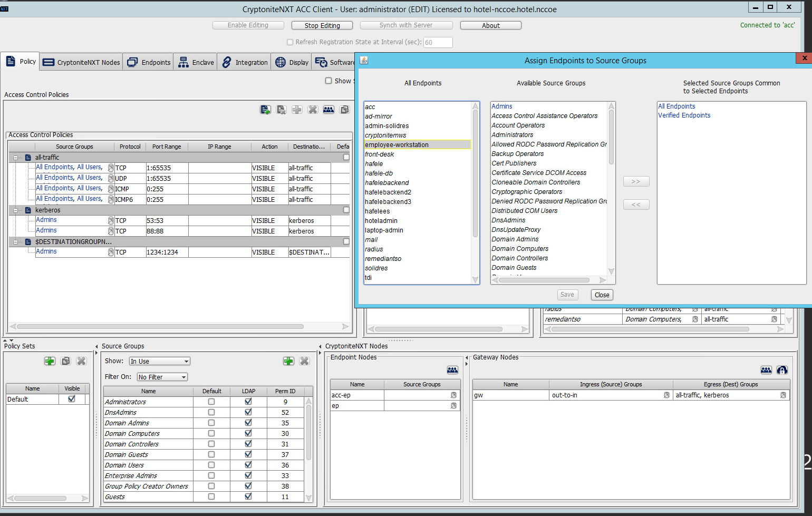Select employee-workstation in All Endpoints list
This screenshot has width=812, height=516.
tap(417, 145)
